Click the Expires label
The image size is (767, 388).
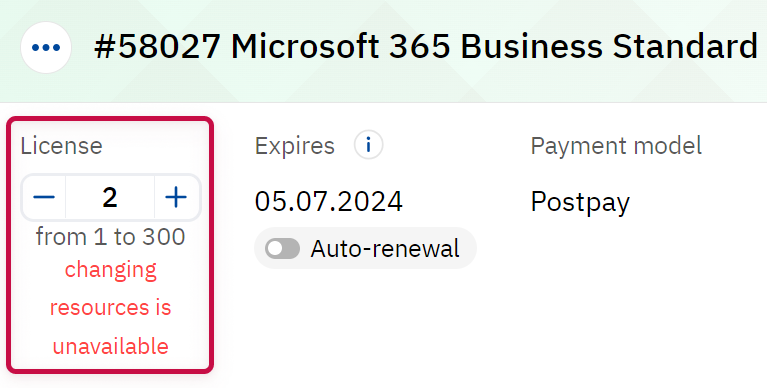click(294, 146)
